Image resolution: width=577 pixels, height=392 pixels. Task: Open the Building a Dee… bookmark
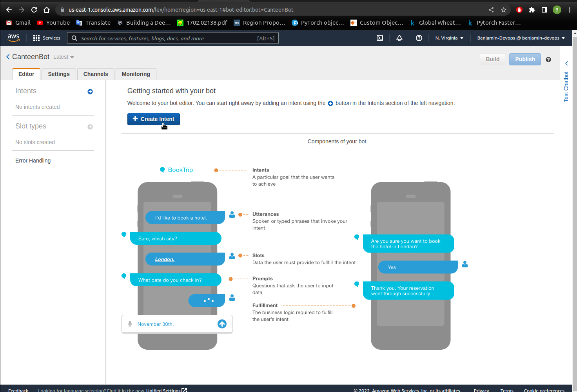(144, 23)
